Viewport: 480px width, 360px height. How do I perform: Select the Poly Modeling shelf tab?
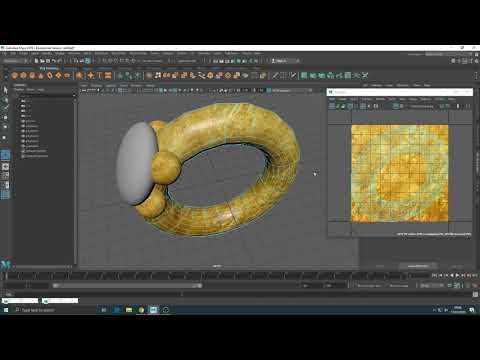[49, 68]
